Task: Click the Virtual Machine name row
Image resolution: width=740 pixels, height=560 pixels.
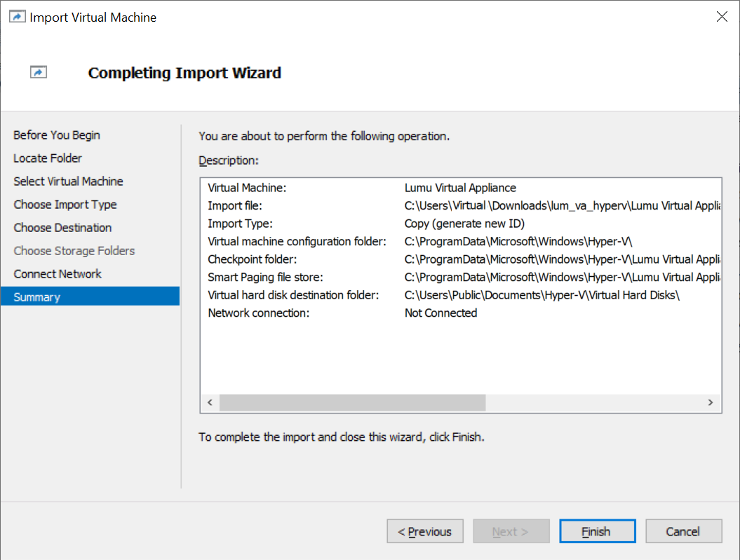Action: pyautogui.click(x=362, y=188)
